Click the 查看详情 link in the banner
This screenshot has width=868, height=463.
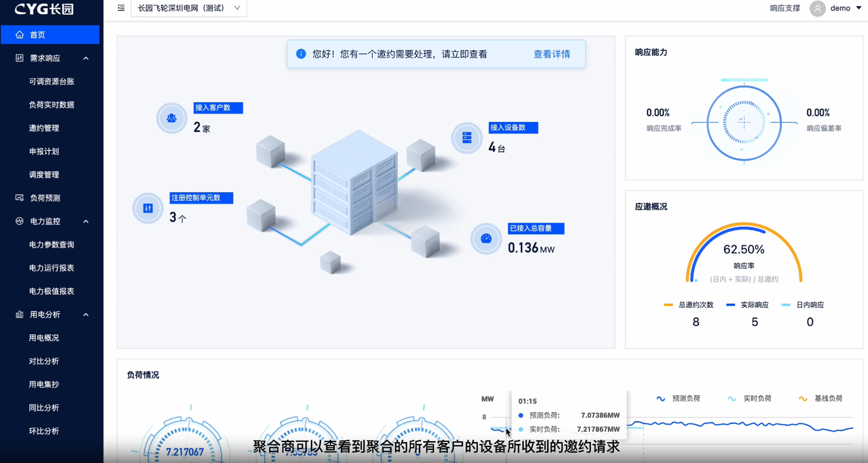[552, 54]
